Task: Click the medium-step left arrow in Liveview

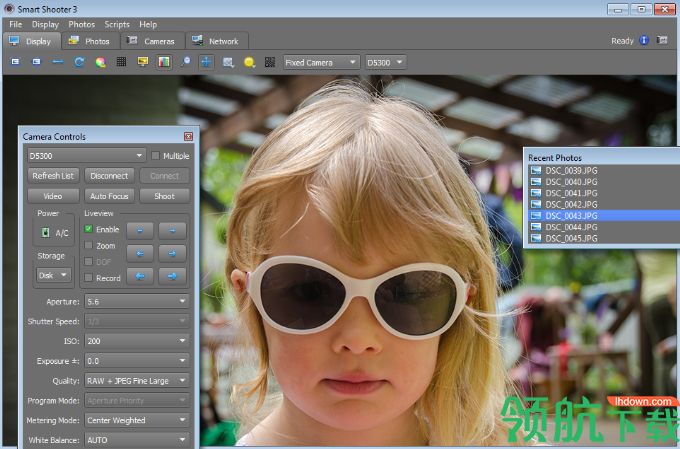Action: 140,253
